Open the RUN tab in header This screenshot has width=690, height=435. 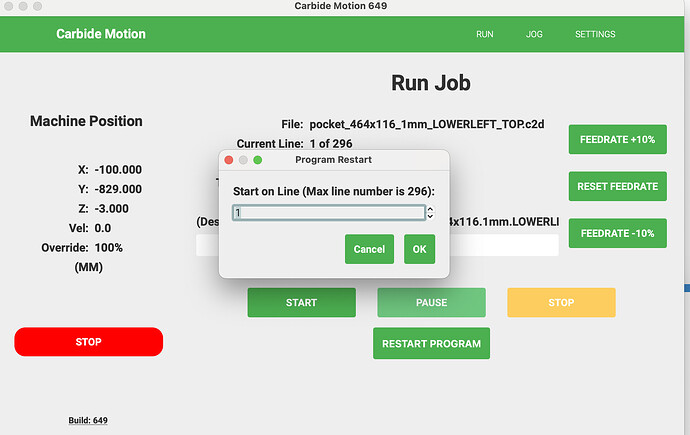[485, 34]
